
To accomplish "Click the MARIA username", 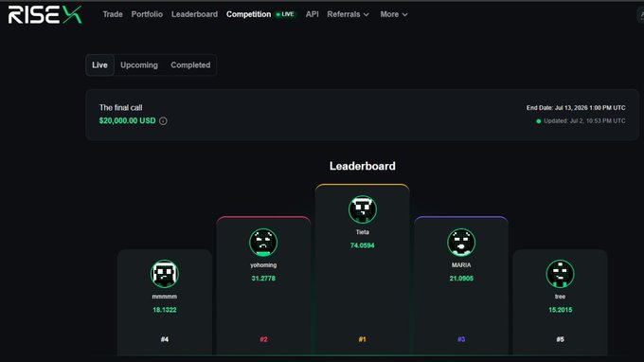I will click(x=461, y=265).
